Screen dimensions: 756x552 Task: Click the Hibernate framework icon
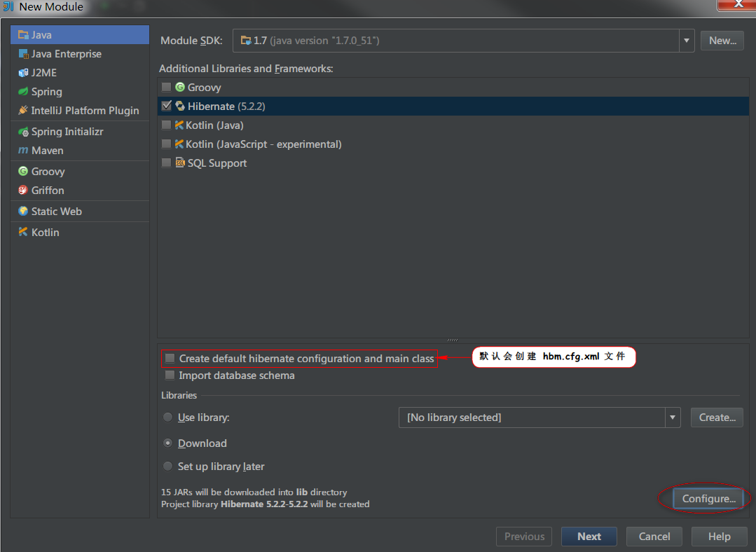[180, 106]
